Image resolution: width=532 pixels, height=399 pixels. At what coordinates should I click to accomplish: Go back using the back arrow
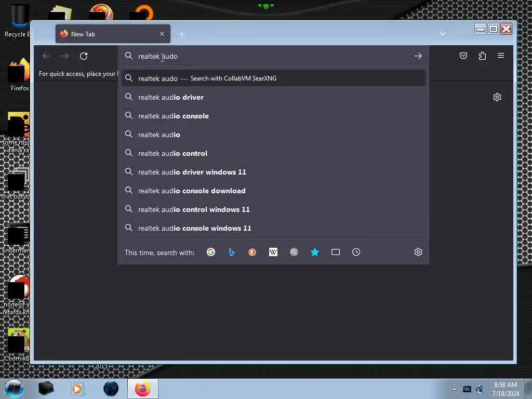pos(46,56)
